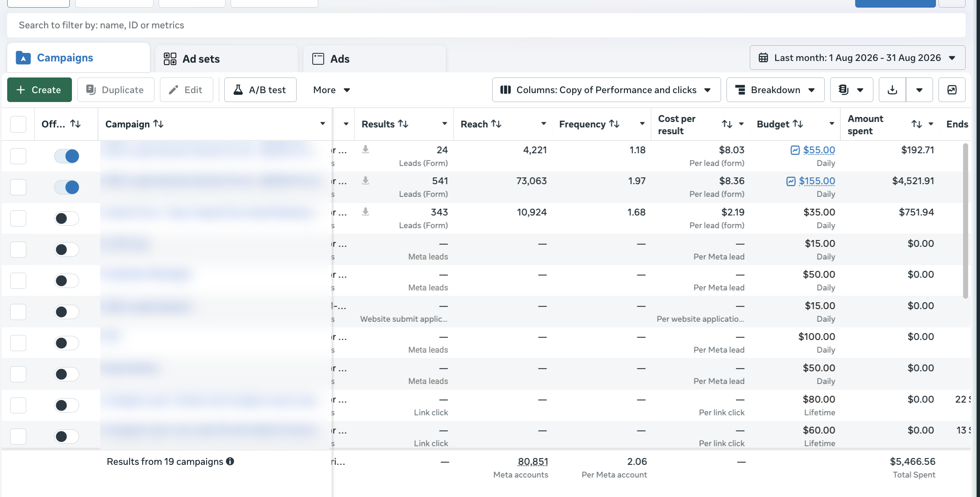This screenshot has height=497, width=980.
Task: Click the table vertical scrollbar
Action: click(966, 221)
